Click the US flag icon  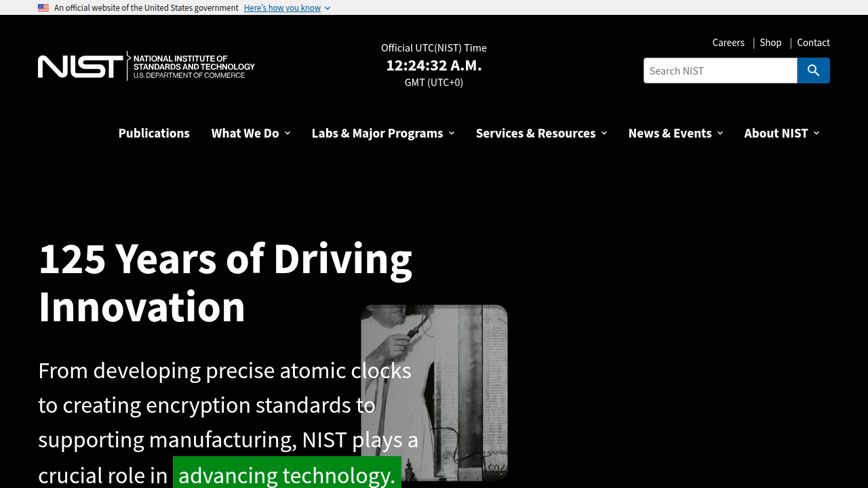[x=43, y=8]
